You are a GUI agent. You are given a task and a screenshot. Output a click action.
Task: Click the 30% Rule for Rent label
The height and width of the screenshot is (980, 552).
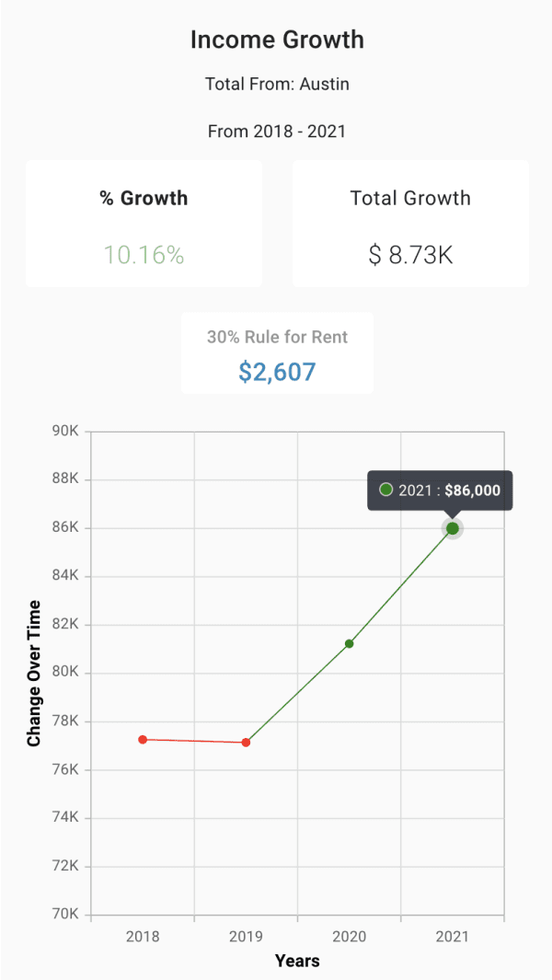coord(277,337)
